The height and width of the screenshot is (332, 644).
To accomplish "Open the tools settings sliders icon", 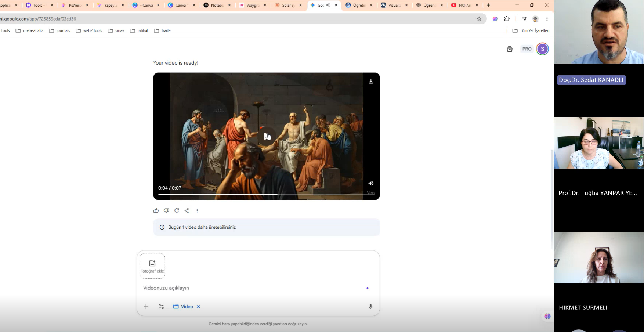I will (161, 307).
